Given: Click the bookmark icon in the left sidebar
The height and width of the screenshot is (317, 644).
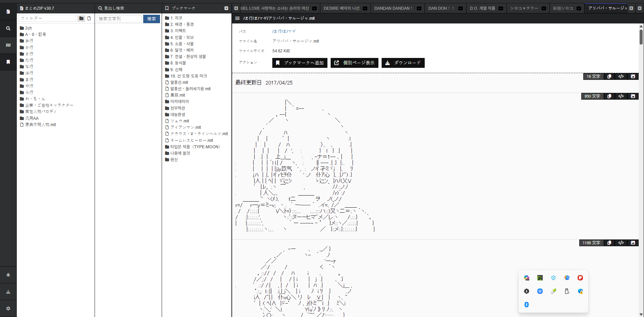Looking at the screenshot, I should 8,62.
